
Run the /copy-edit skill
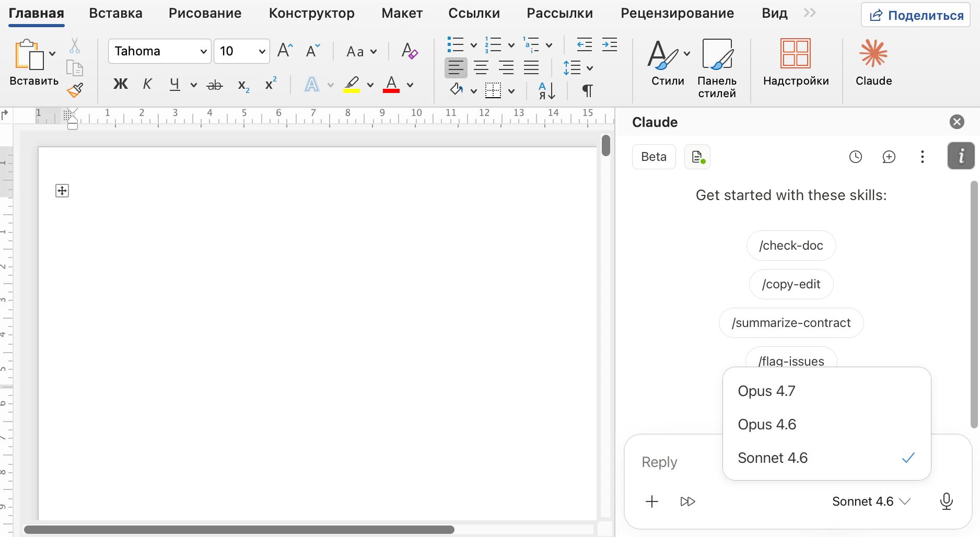791,284
